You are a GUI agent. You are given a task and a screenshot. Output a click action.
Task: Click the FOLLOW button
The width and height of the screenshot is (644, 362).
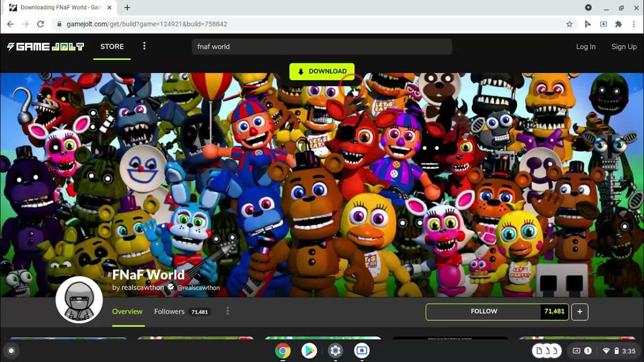click(x=484, y=312)
